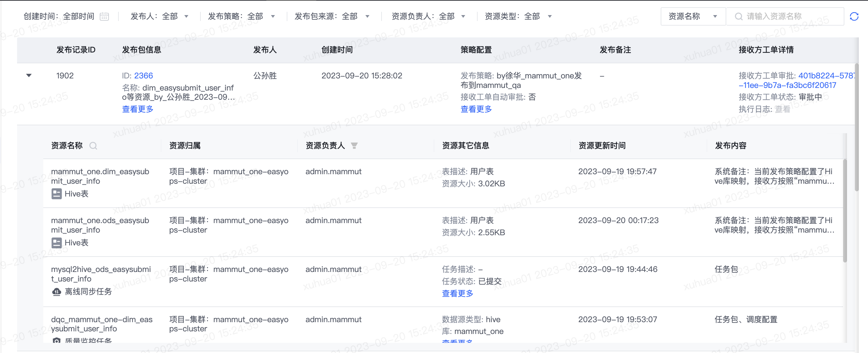This screenshot has height=353, width=868.
Task: Click the 创建时间 column header
Action: click(x=337, y=50)
